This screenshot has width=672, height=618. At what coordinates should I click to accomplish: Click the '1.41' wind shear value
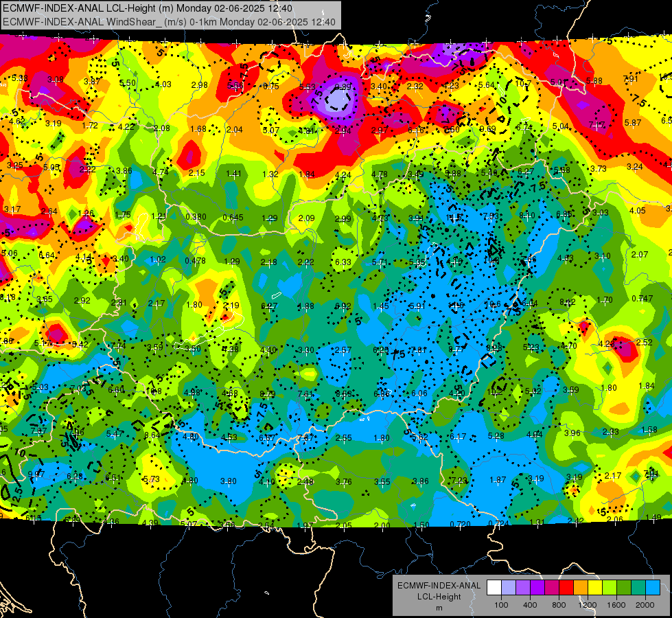[x=233, y=174]
